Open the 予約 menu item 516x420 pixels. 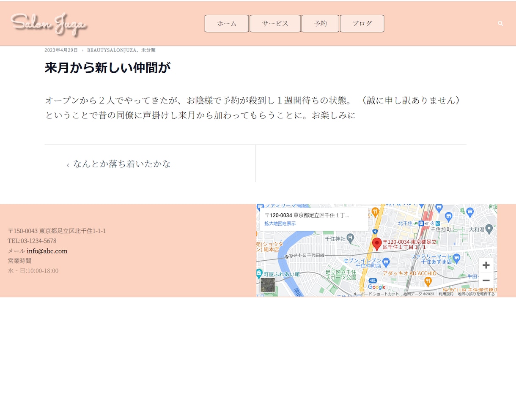point(320,24)
